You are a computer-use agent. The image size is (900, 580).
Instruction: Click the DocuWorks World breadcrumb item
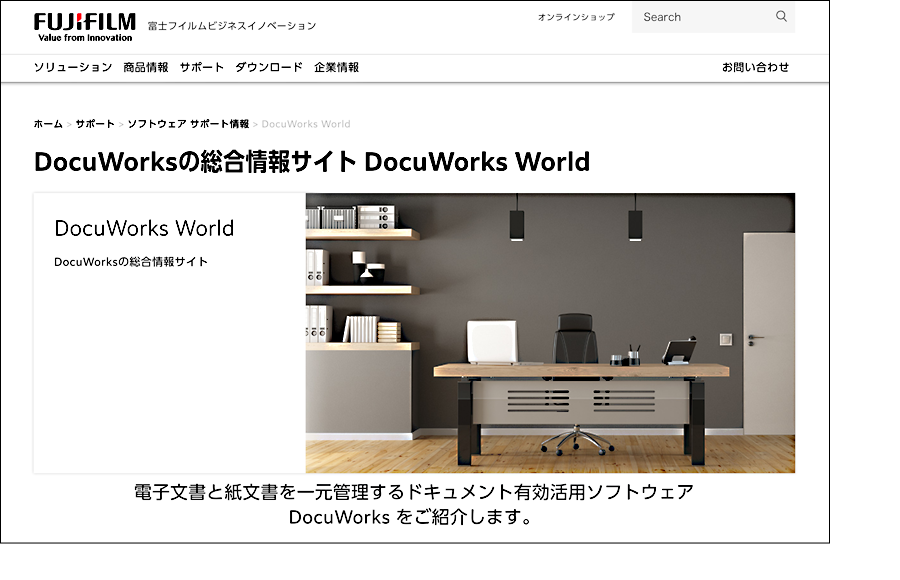click(305, 124)
